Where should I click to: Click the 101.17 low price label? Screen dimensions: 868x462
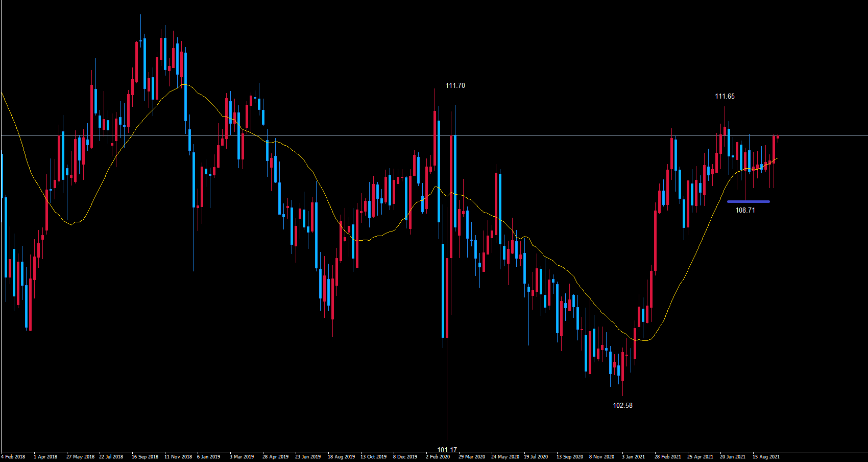pyautogui.click(x=447, y=450)
